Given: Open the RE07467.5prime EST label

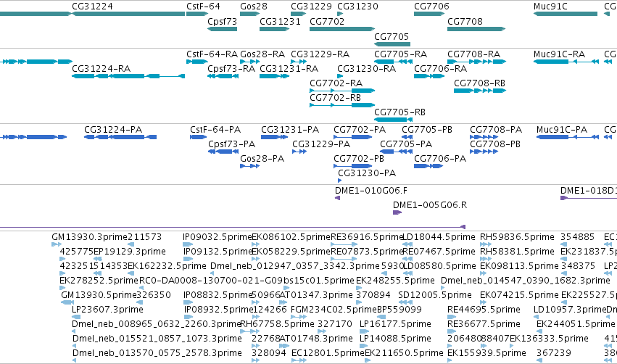Looking at the screenshot, I should point(439,252).
